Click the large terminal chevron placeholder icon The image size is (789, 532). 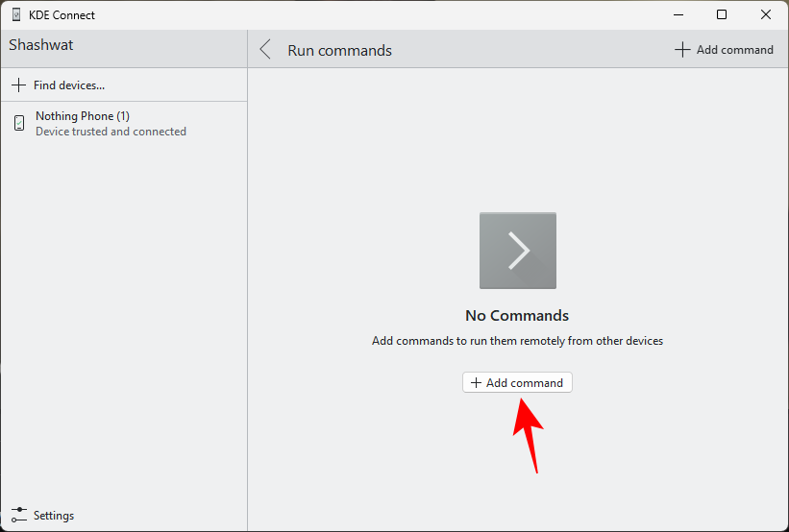pyautogui.click(x=518, y=251)
